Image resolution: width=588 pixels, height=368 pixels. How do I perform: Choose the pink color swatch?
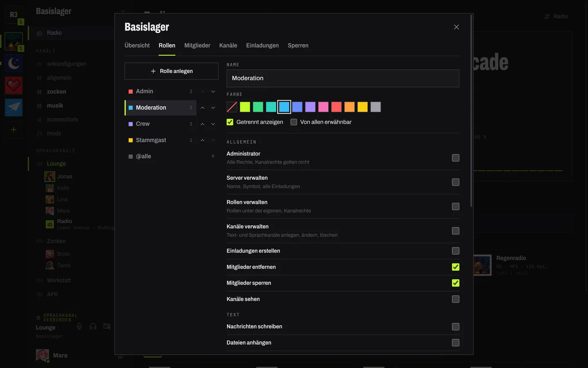pyautogui.click(x=323, y=107)
